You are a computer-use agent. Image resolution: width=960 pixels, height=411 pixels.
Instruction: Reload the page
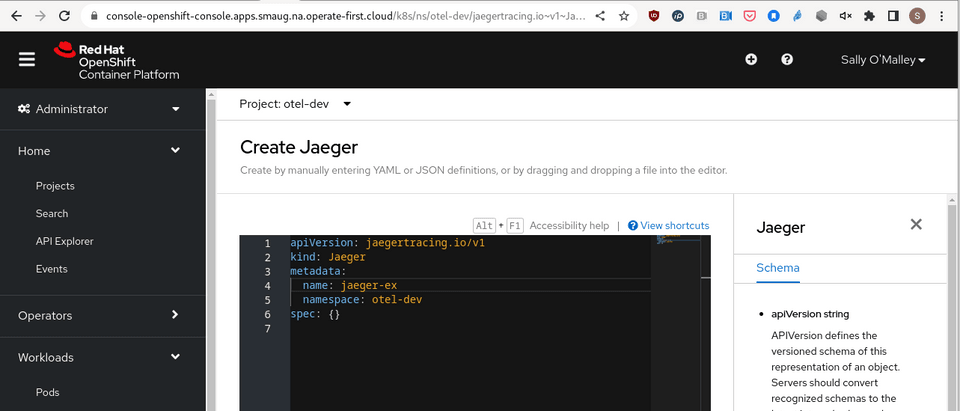(x=64, y=16)
